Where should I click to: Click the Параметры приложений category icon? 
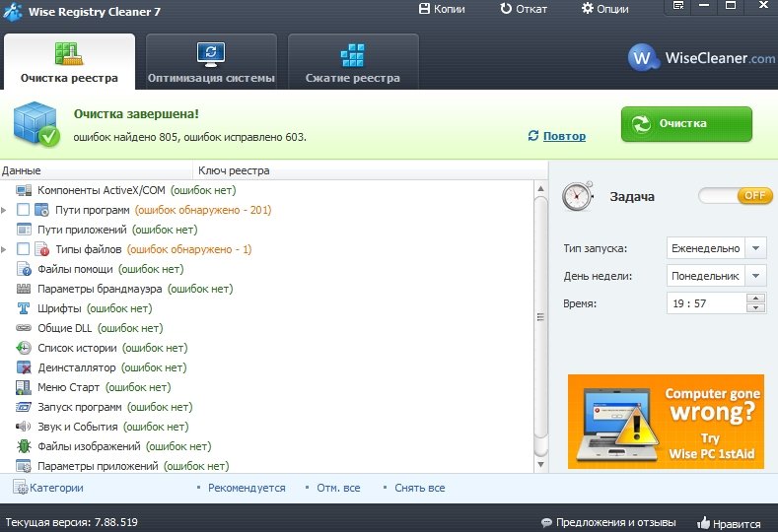24,466
